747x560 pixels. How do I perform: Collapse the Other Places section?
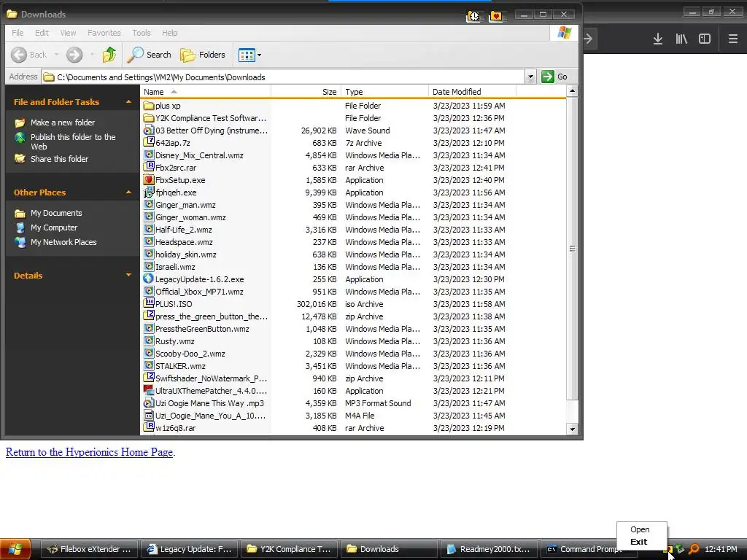point(128,192)
